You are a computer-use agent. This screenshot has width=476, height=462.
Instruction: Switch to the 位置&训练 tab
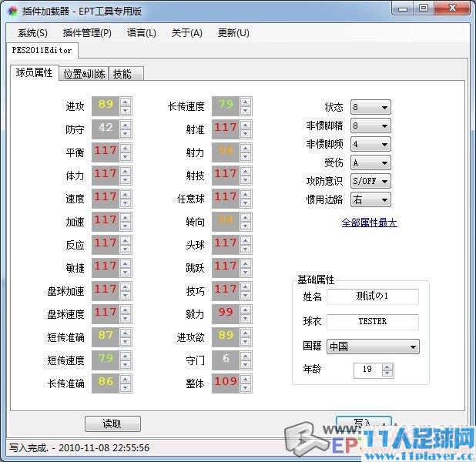84,74
